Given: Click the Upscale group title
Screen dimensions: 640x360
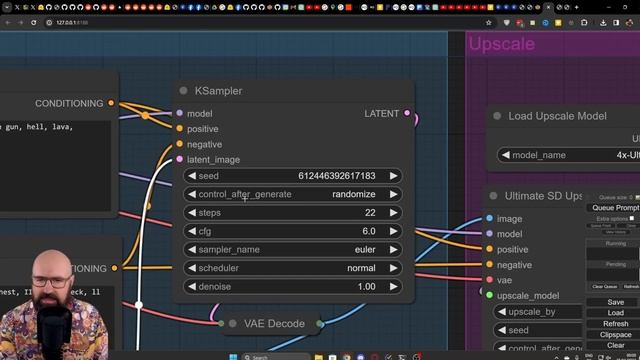Looking at the screenshot, I should click(502, 44).
